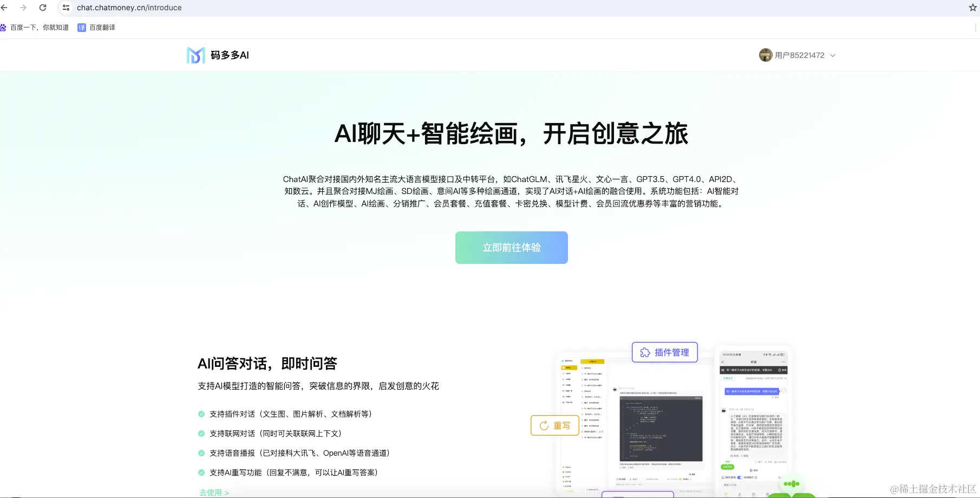Reload the page with refresh icon

click(x=43, y=8)
